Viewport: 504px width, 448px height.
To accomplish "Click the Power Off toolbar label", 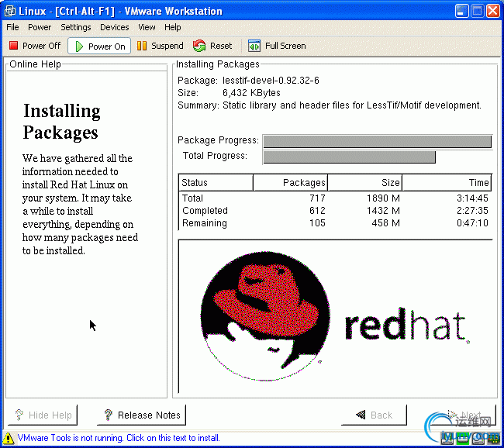I will tap(41, 46).
